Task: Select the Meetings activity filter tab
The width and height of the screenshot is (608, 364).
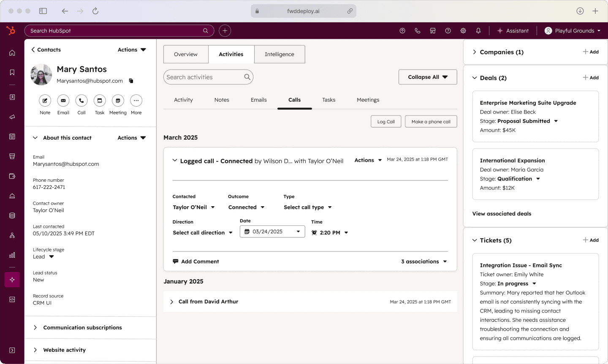Action: (x=368, y=100)
